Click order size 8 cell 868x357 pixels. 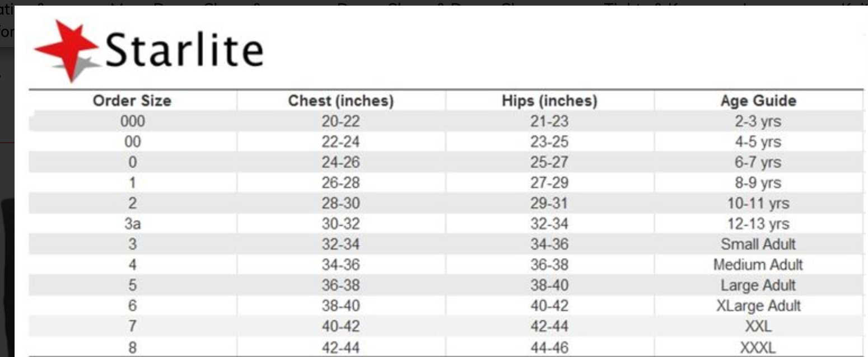point(132,347)
